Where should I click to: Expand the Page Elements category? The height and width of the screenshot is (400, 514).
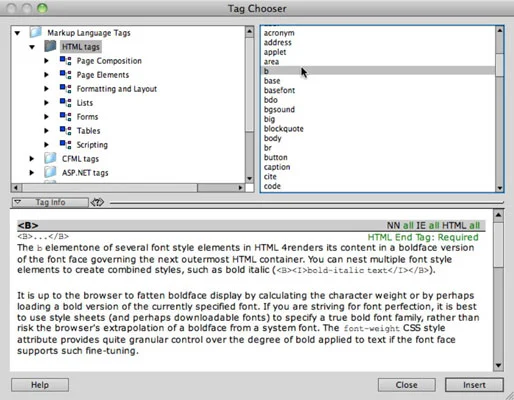click(x=46, y=75)
